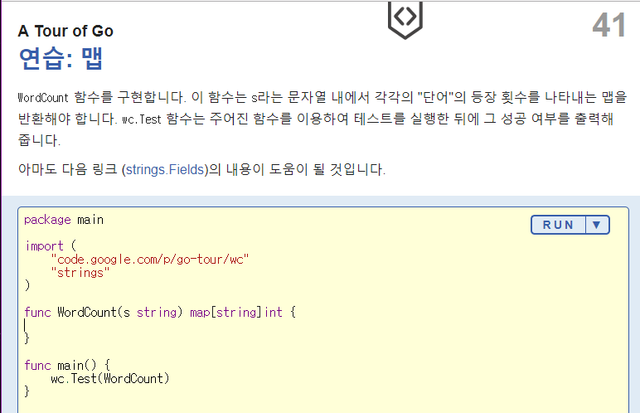Click the "package main" code line
The height and width of the screenshot is (413, 640).
pos(64,220)
